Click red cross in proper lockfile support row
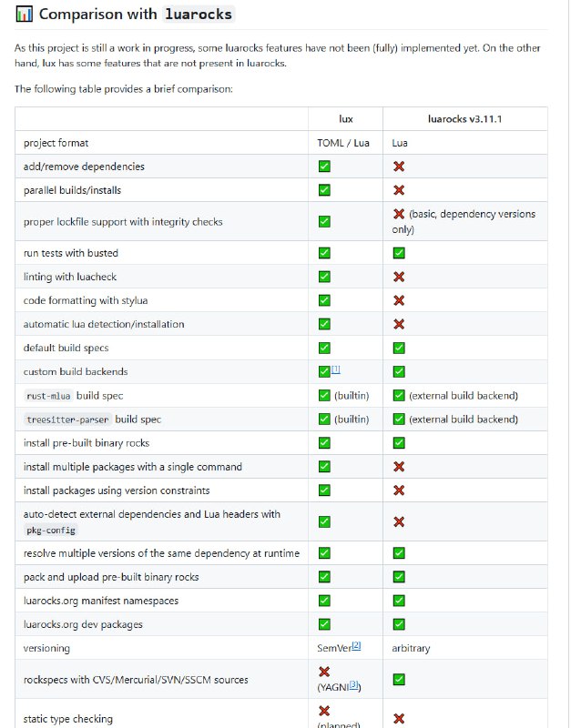 pyautogui.click(x=398, y=214)
